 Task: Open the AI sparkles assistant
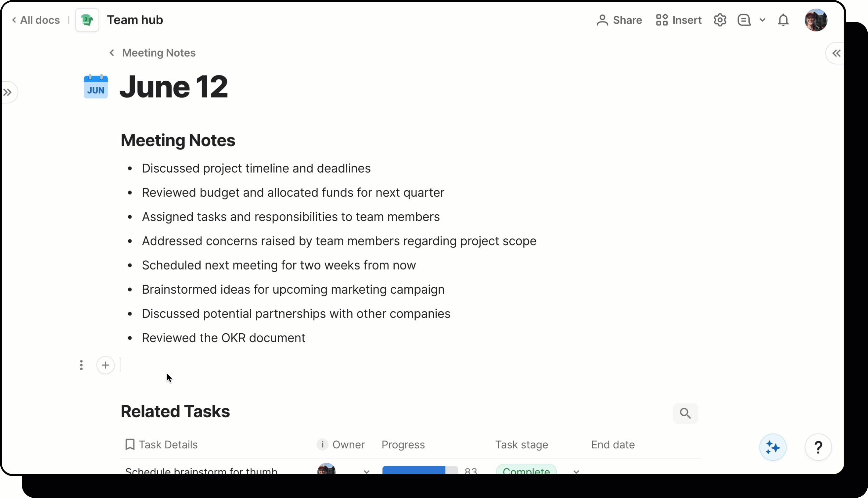[x=772, y=447]
